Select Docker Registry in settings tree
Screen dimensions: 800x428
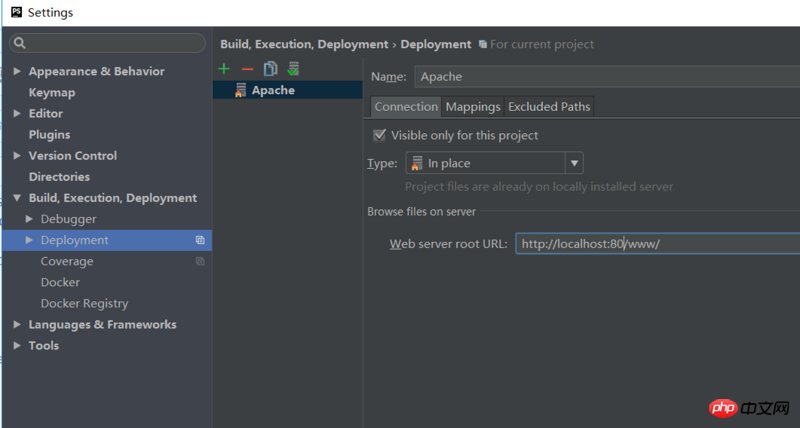point(84,303)
